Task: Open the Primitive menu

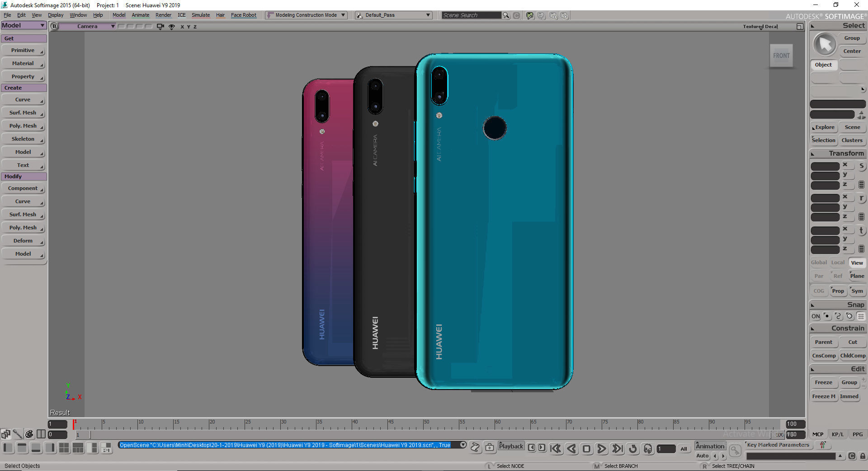Action: tap(23, 51)
